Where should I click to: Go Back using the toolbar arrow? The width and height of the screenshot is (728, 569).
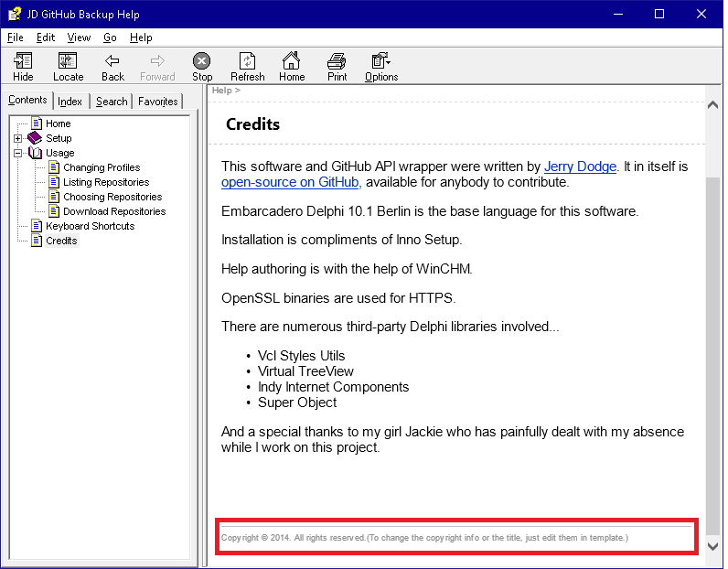(112, 61)
